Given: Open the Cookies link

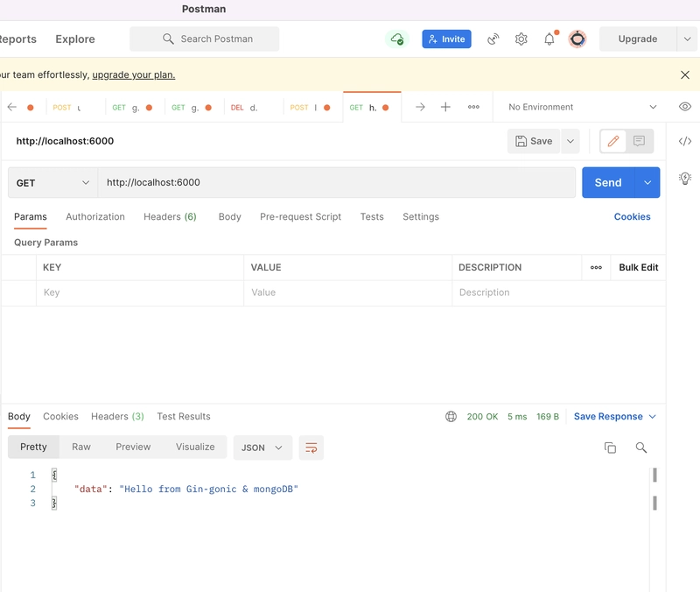Looking at the screenshot, I should click(x=632, y=216).
